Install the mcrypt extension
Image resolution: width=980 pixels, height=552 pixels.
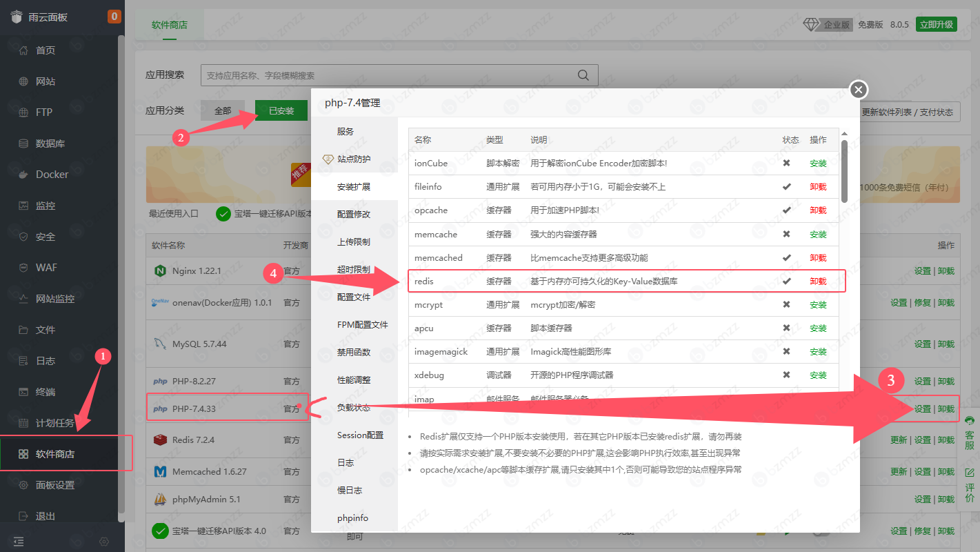[x=818, y=305]
